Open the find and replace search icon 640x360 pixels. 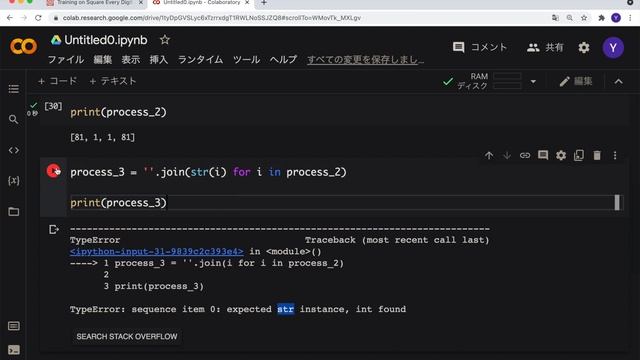13,119
